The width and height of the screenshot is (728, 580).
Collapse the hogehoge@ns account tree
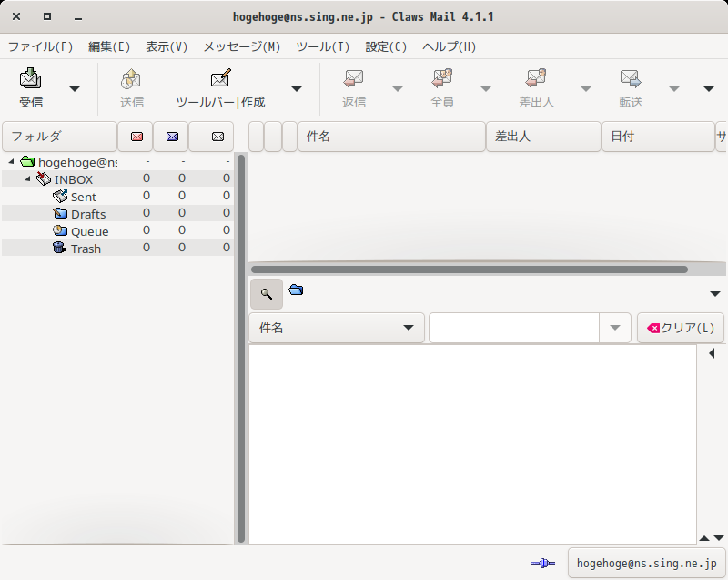(12, 161)
